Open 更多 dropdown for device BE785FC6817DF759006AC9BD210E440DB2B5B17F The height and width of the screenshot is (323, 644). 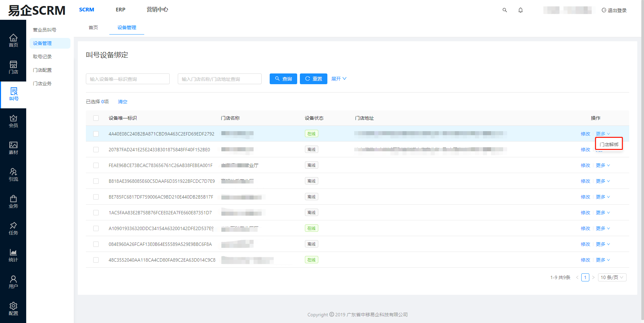(603, 197)
